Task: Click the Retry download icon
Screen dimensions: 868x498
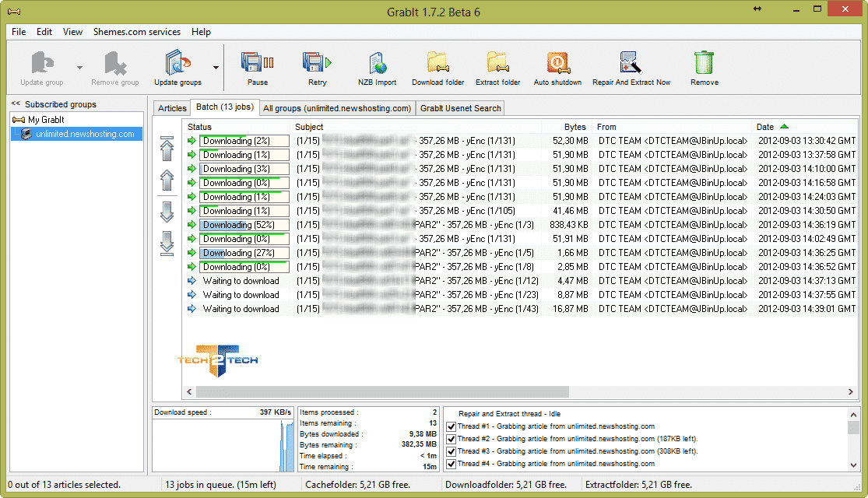Action: (x=317, y=65)
